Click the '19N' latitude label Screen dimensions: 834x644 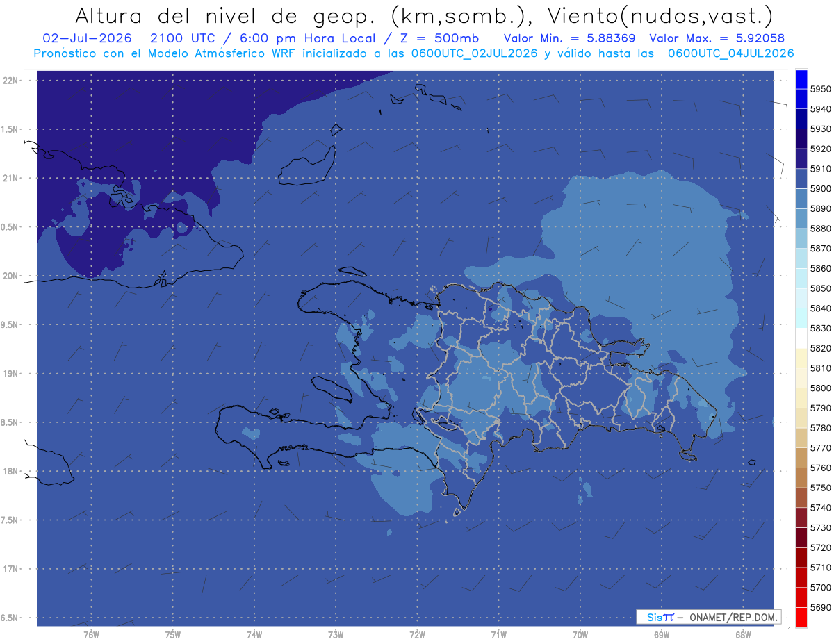pos(10,374)
